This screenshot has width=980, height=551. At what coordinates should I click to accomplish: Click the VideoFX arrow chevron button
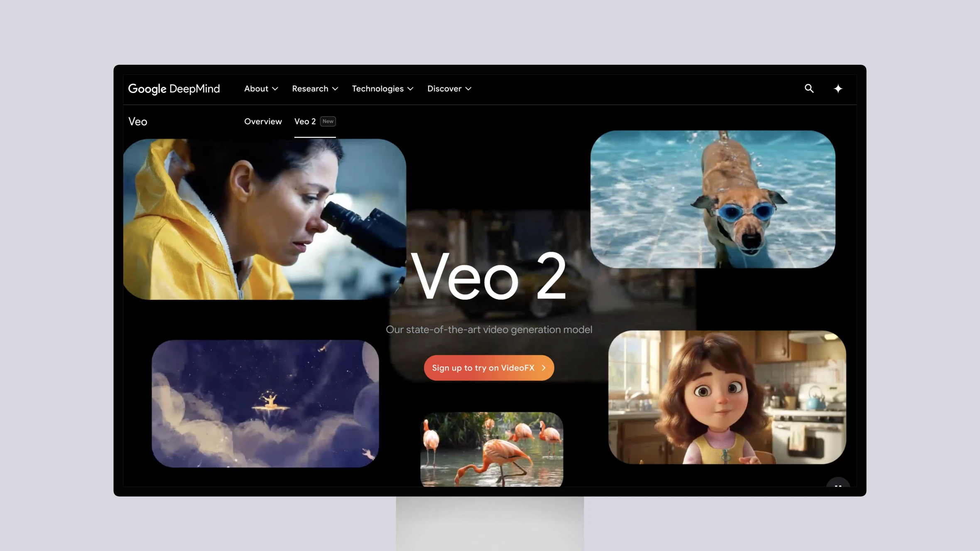point(543,368)
